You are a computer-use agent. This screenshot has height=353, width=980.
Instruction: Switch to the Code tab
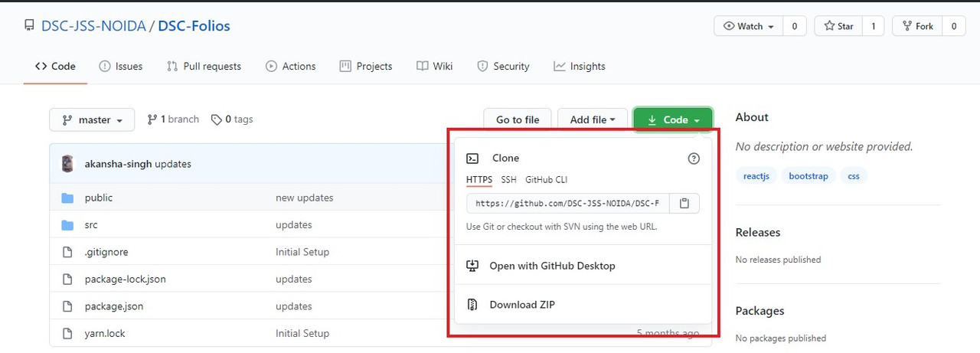[55, 67]
